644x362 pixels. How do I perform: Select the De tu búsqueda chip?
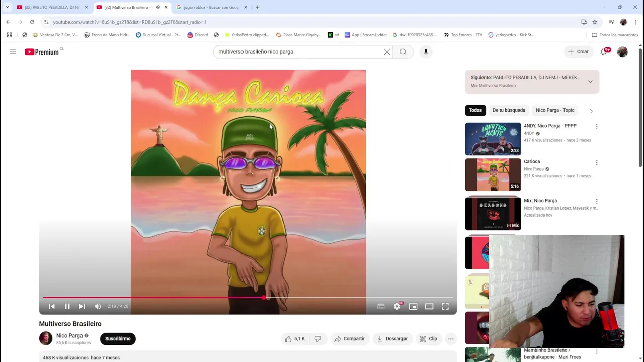509,110
